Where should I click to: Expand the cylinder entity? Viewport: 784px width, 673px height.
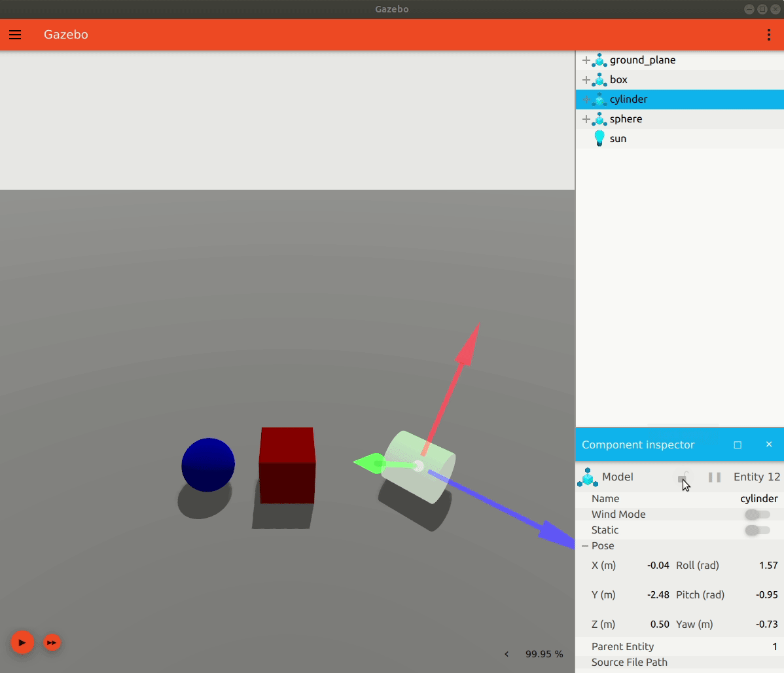pyautogui.click(x=586, y=99)
